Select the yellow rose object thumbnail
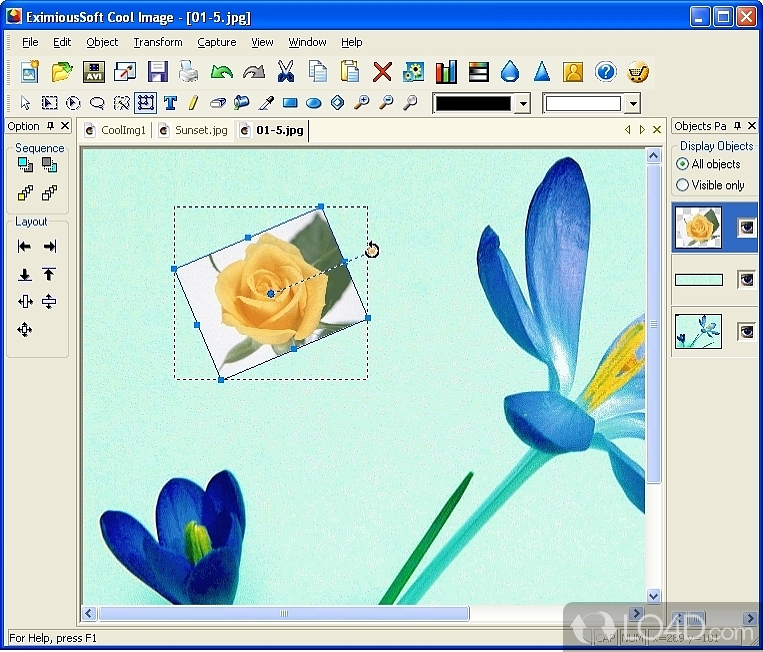This screenshot has width=763, height=652. point(698,227)
